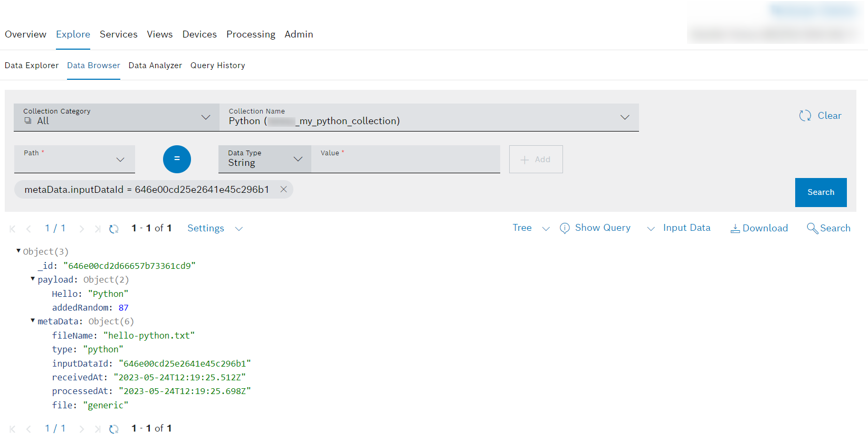The width and height of the screenshot is (868, 440).
Task: Collapse the metaData object node
Action: (x=33, y=321)
